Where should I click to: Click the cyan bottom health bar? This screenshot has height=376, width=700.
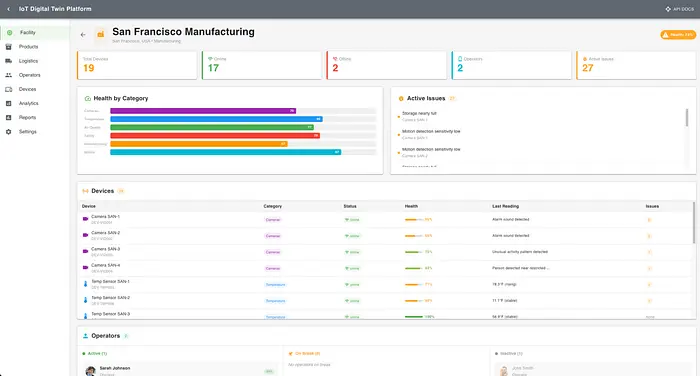point(225,152)
